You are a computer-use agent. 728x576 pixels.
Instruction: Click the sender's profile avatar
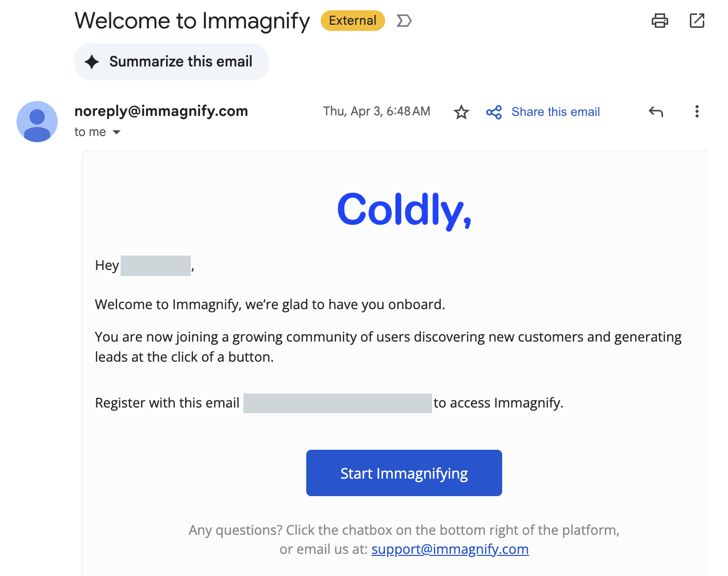pos(37,122)
